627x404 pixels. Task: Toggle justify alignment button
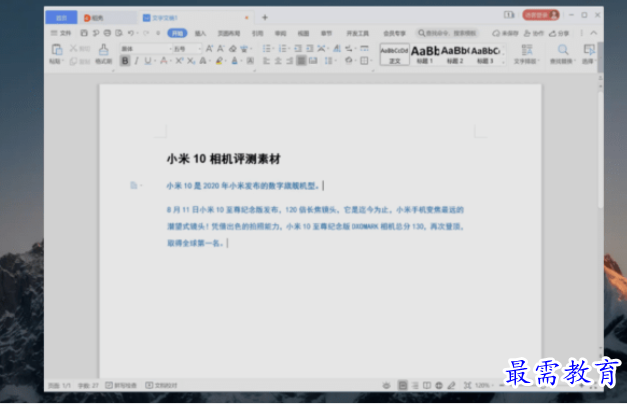point(301,61)
